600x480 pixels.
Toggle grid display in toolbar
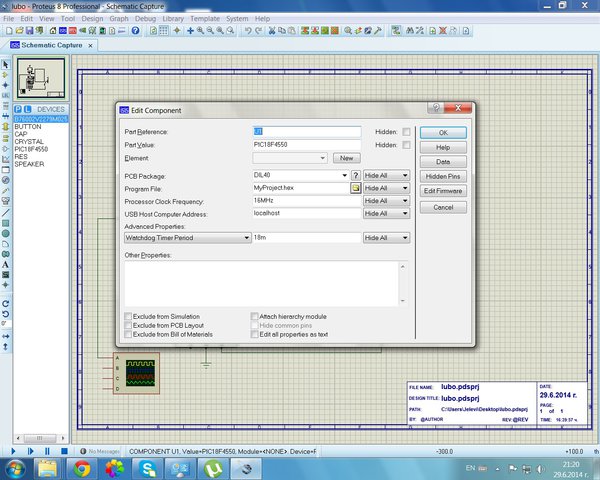[x=164, y=31]
